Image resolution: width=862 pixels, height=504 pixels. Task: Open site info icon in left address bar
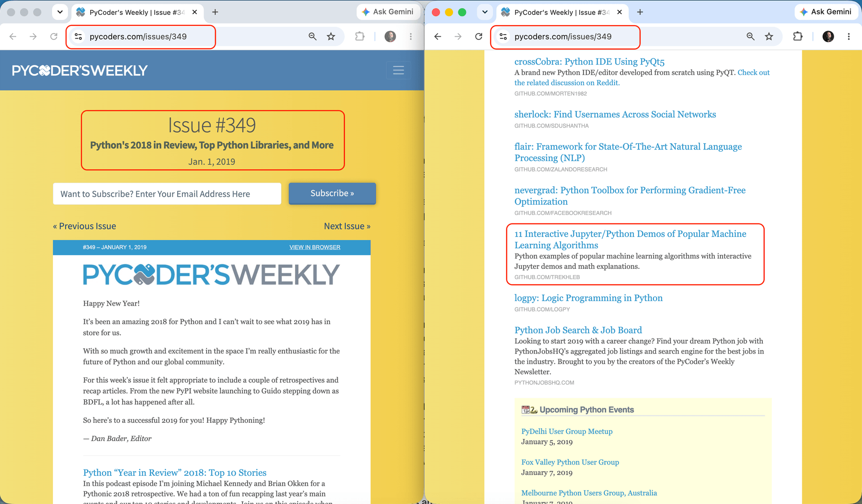[x=78, y=36]
